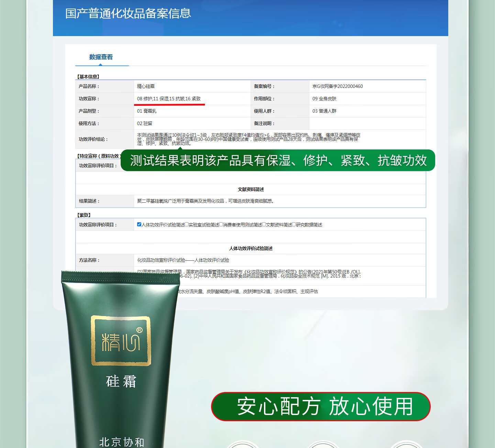Image resolution: width=495 pixels, height=448 pixels.
Task: Click the 备案编号 field label
Action: [x=264, y=86]
